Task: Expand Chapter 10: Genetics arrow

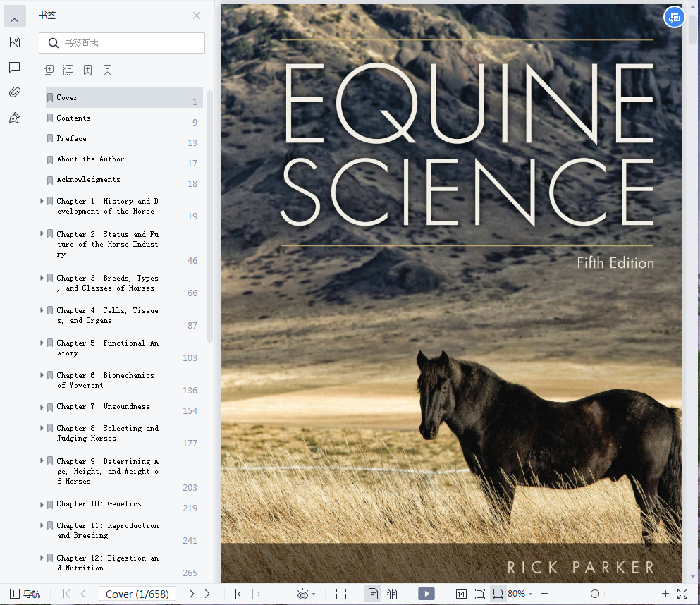Action: (x=42, y=505)
